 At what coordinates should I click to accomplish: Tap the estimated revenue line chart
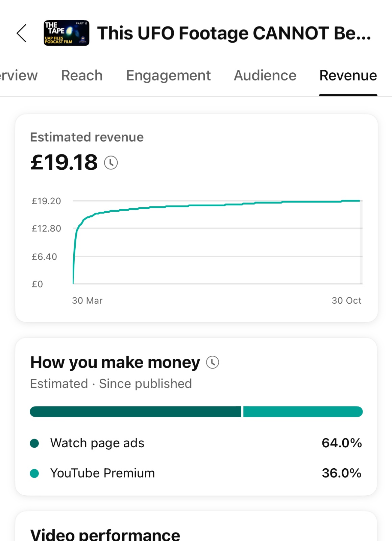click(x=216, y=242)
